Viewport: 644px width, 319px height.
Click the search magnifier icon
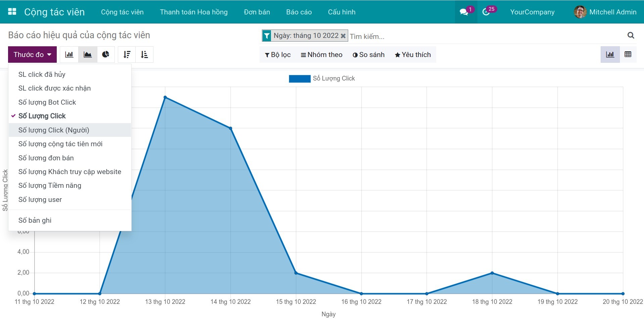click(x=631, y=36)
